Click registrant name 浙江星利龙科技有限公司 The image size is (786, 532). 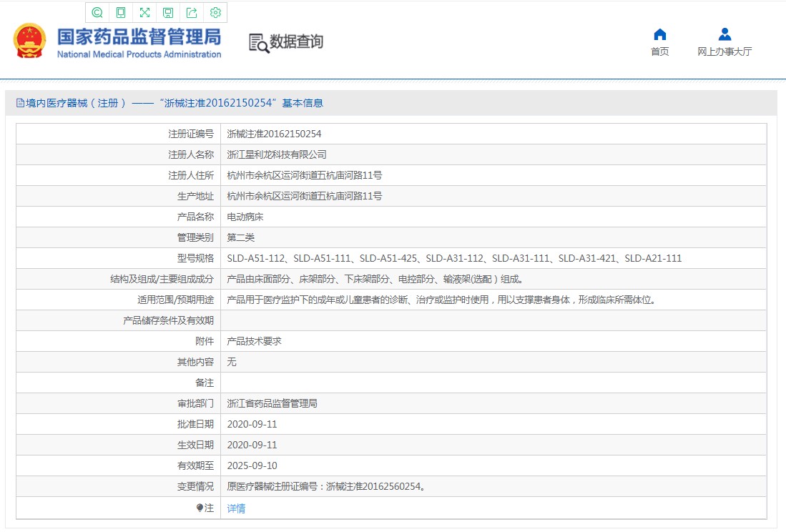[x=277, y=154]
